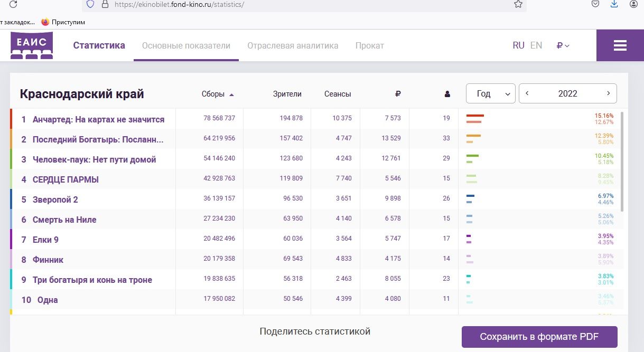Click the ruble average ticket price column icon
The width and height of the screenshot is (644, 352).
[x=398, y=94]
